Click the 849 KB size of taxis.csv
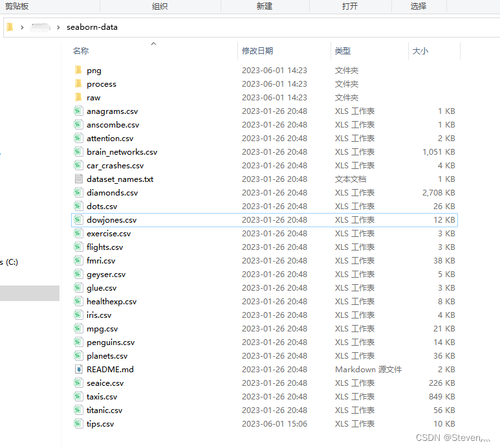This screenshot has height=448, width=500. 442,397
